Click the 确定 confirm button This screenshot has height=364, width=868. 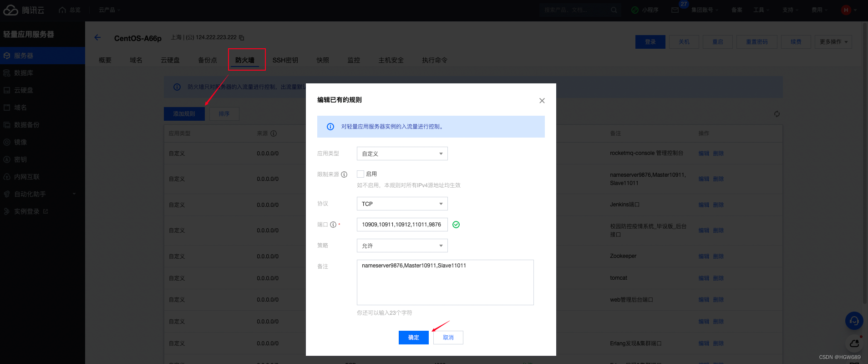[413, 338]
